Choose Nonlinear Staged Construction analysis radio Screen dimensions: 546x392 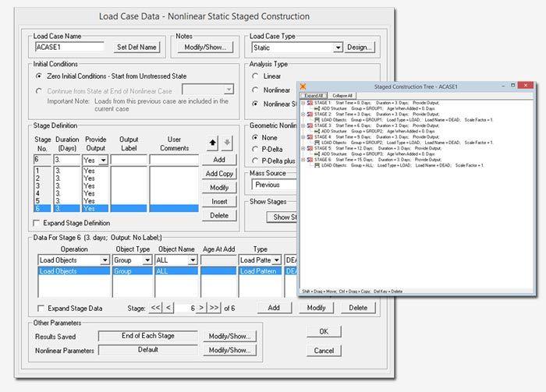[x=255, y=104]
